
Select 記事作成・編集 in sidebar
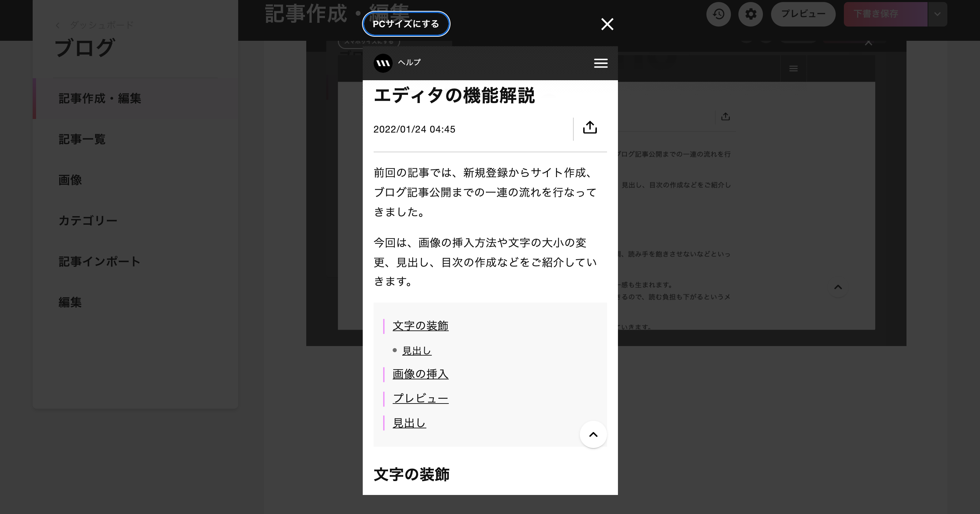pyautogui.click(x=135, y=99)
